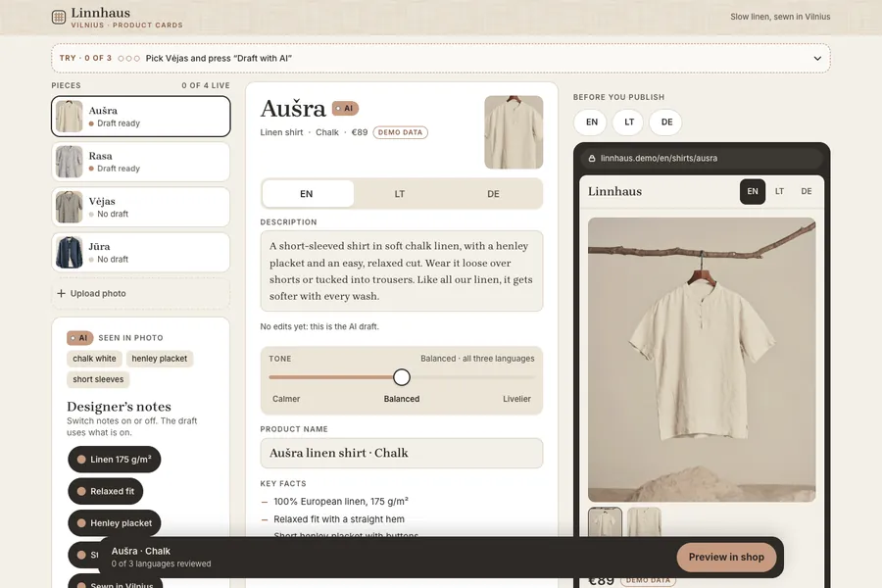Open the Aušra shirt photo thumbnail in editor
This screenshot has height=588, width=882.
click(514, 132)
